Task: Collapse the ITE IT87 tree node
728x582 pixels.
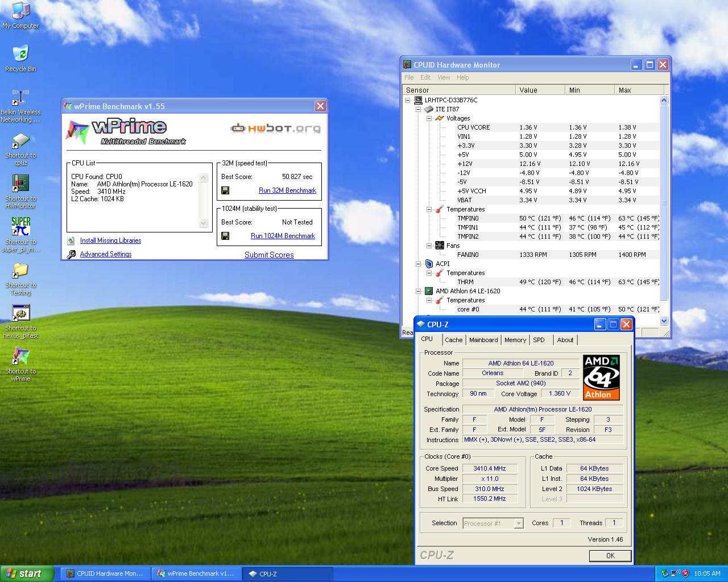Action: 419,109
